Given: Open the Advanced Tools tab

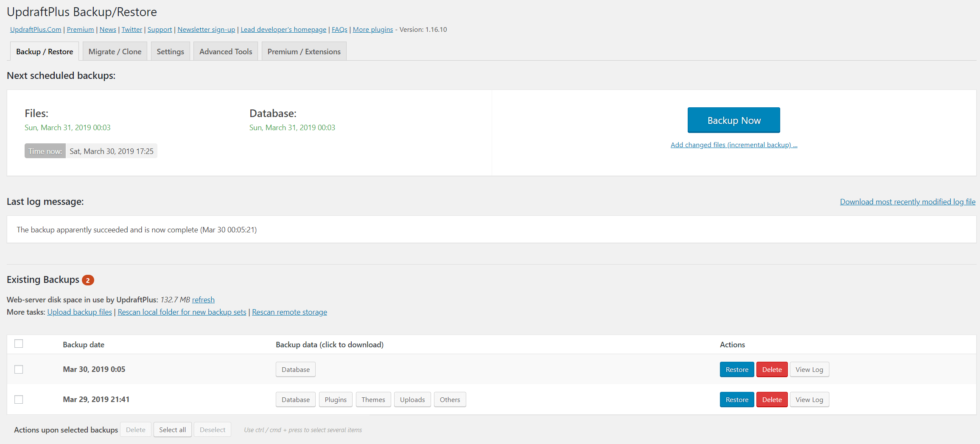Looking at the screenshot, I should pyautogui.click(x=226, y=52).
